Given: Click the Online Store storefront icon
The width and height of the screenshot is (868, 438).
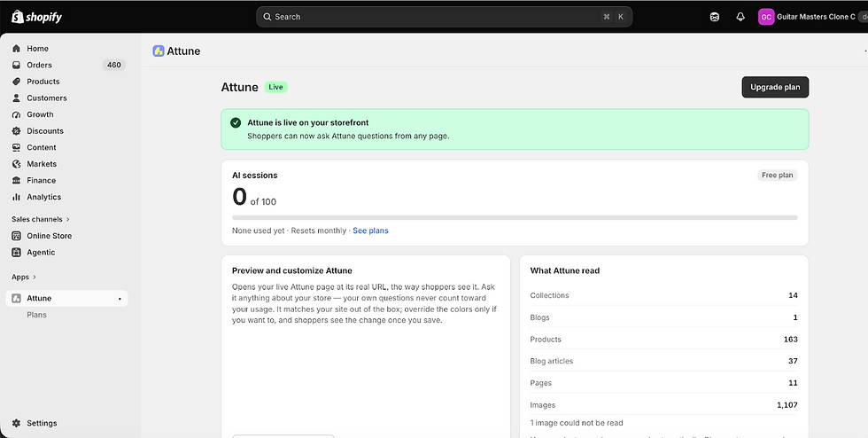Looking at the screenshot, I should pos(16,236).
